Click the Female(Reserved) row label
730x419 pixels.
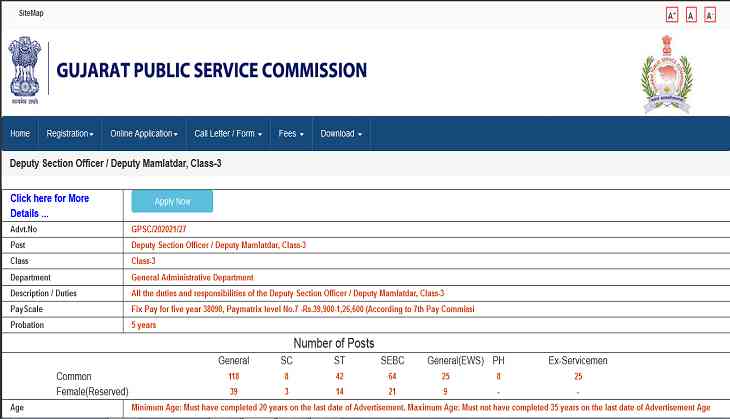pos(92,392)
